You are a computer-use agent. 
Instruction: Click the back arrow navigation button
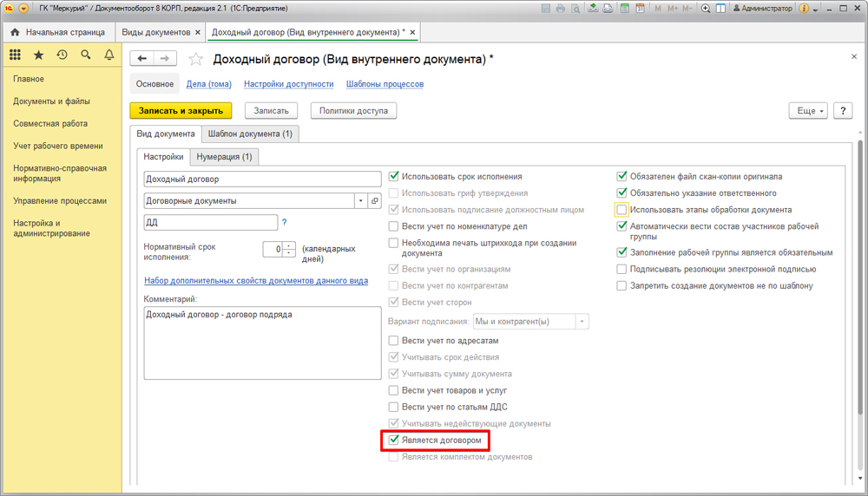point(142,58)
